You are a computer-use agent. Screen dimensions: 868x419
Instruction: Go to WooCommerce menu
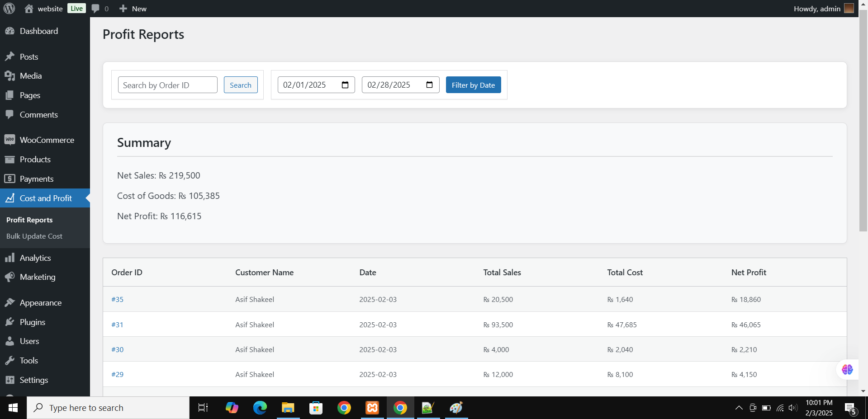[x=47, y=140]
